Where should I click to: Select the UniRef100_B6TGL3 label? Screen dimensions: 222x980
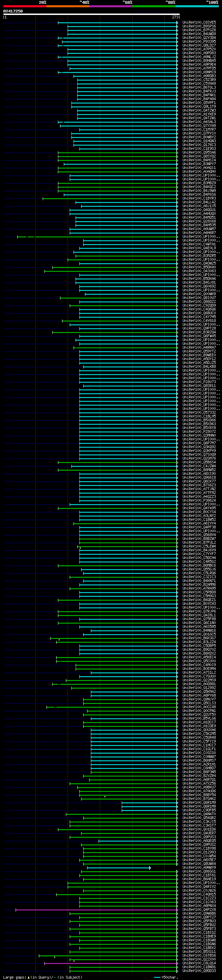point(199,88)
